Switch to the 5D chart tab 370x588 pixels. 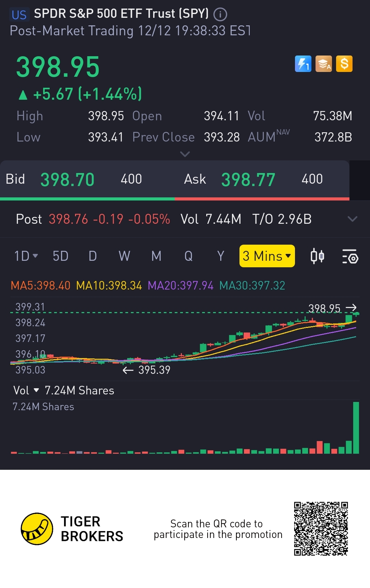(x=60, y=256)
